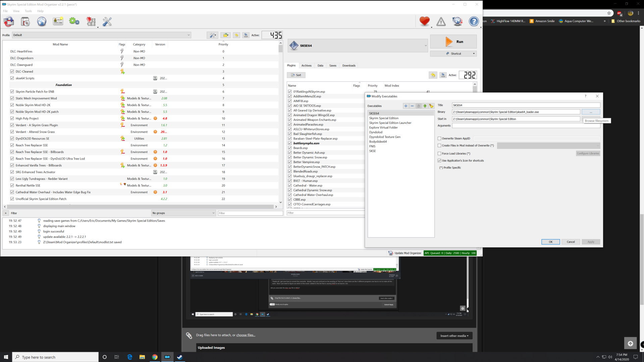Open the Profile Default dropdown

(x=102, y=35)
